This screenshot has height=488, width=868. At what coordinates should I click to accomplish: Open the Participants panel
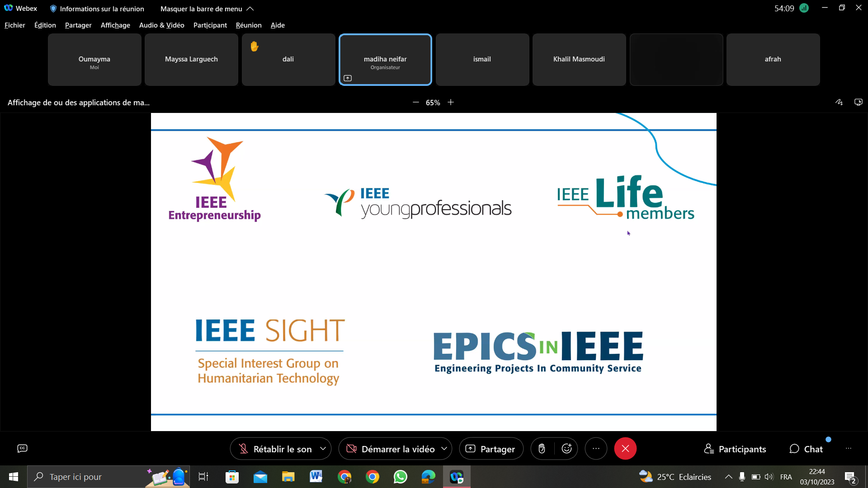(x=735, y=449)
